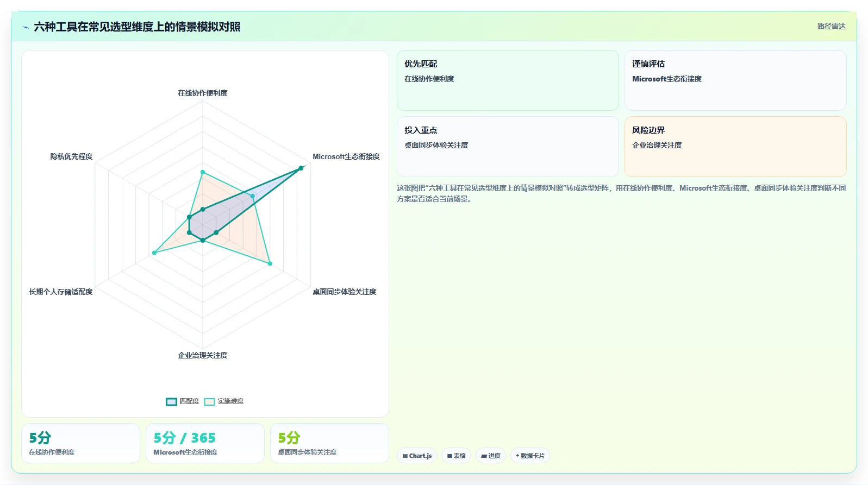This screenshot has height=485, width=868.
Task: Toggle the 实施难度 legend swatch
Action: tap(209, 401)
